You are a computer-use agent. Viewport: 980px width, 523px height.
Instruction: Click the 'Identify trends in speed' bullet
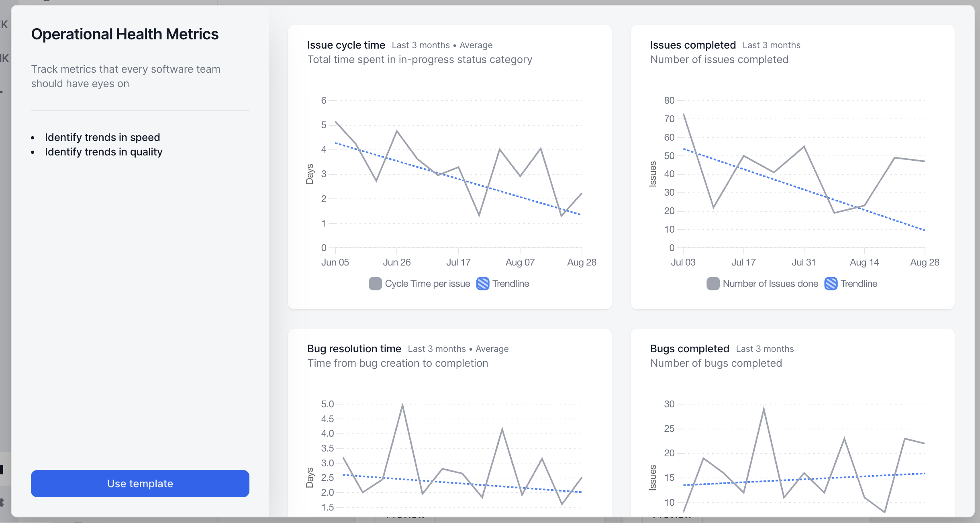point(102,137)
